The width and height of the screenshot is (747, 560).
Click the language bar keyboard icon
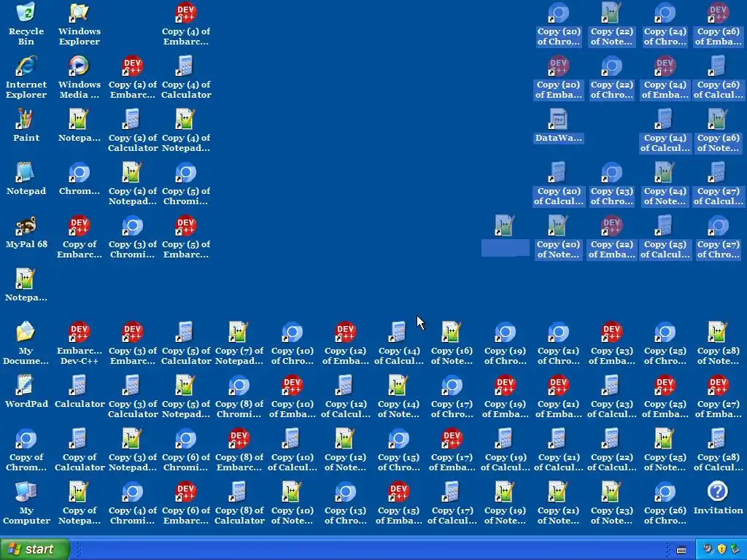point(681,550)
